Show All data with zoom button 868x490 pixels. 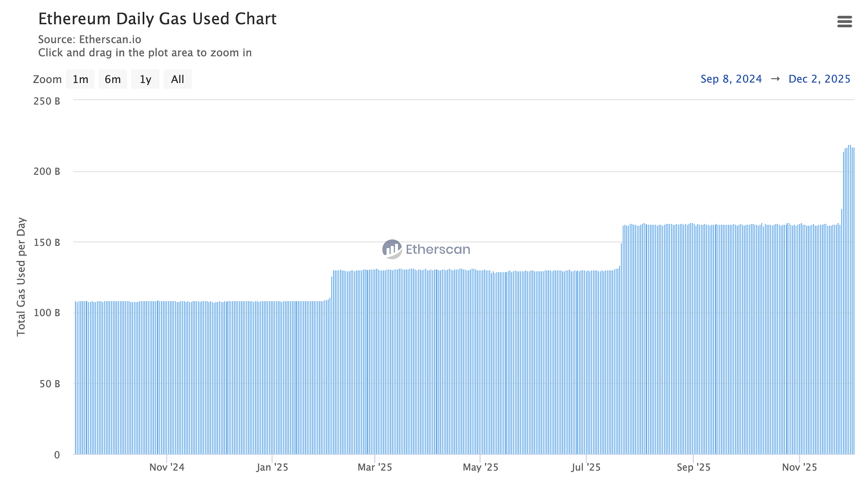tap(177, 79)
